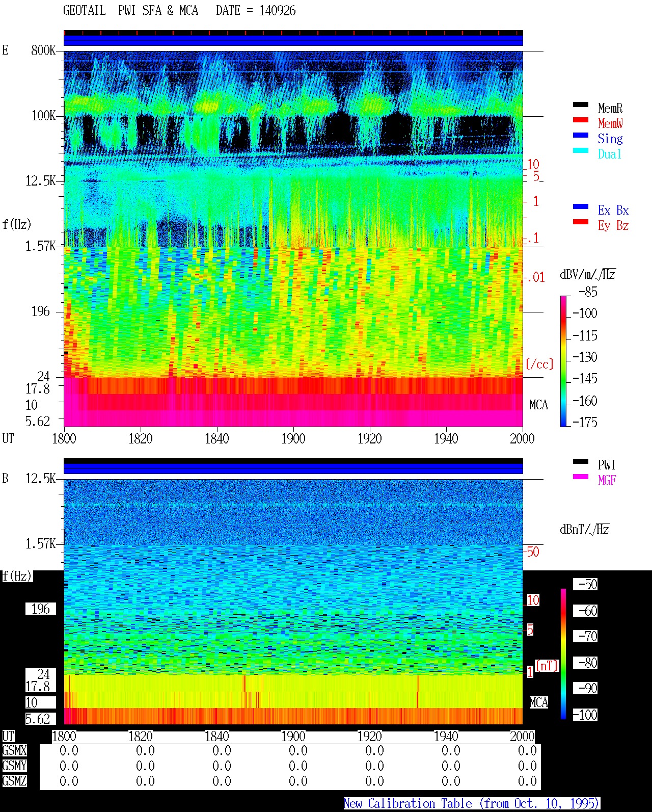Click the cyan Dual legend swatch
Viewport: 652px width, 812px height.
pos(581,151)
